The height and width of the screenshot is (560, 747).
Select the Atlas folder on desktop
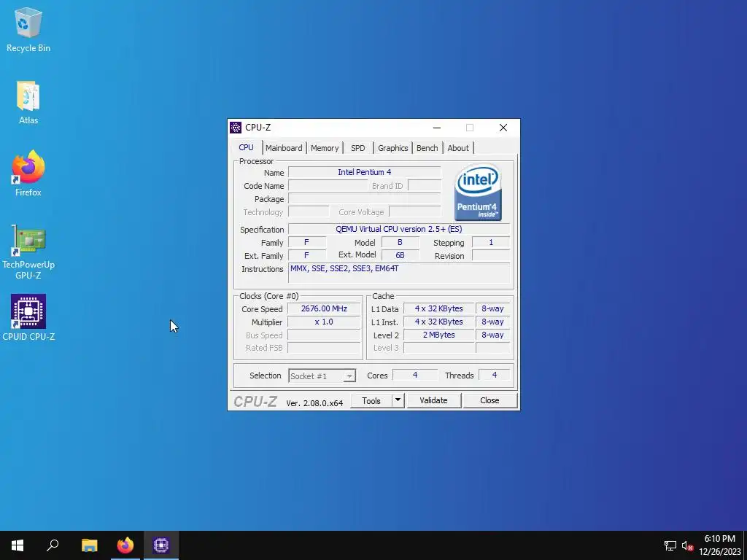(x=28, y=103)
